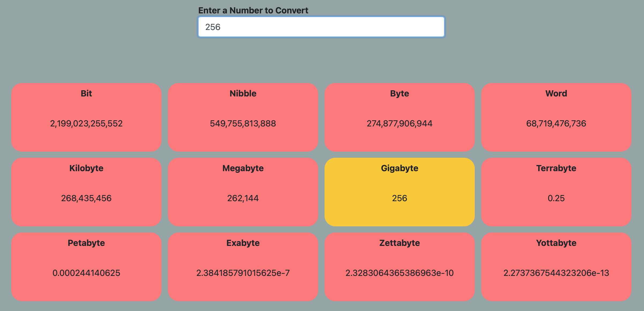The width and height of the screenshot is (644, 311).
Task: Click the Kilobyte value 268,435,456
Action: (86, 198)
